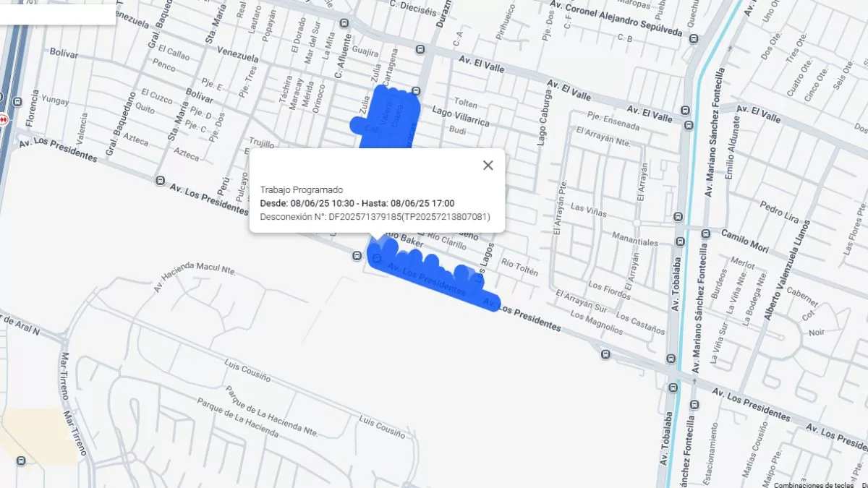Click the Metro station icon at left edge

coord(2,119)
